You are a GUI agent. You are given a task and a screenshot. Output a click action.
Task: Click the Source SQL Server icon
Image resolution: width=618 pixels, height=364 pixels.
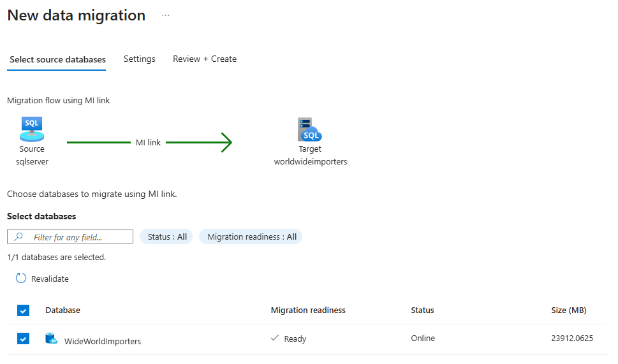click(x=32, y=129)
